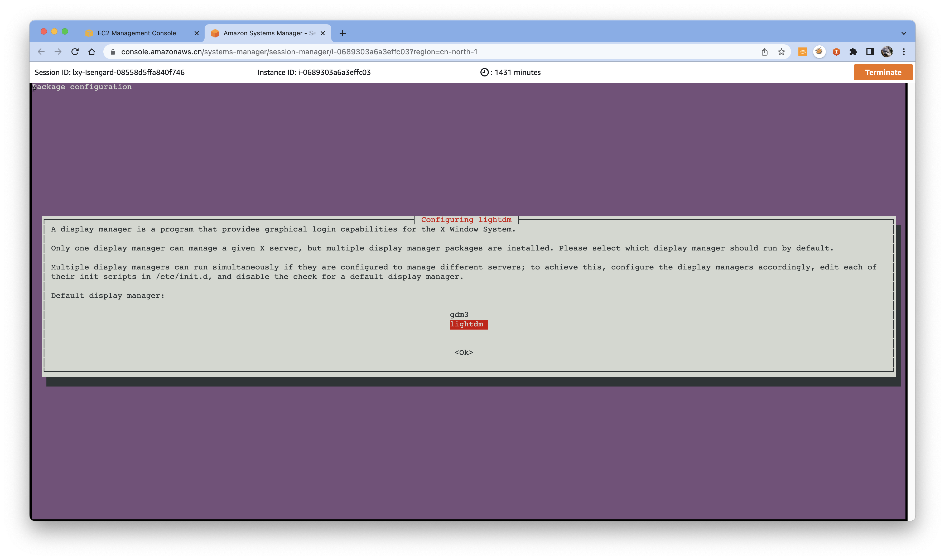The image size is (945, 560).
Task: Reload the Session Manager page
Action: tap(75, 52)
